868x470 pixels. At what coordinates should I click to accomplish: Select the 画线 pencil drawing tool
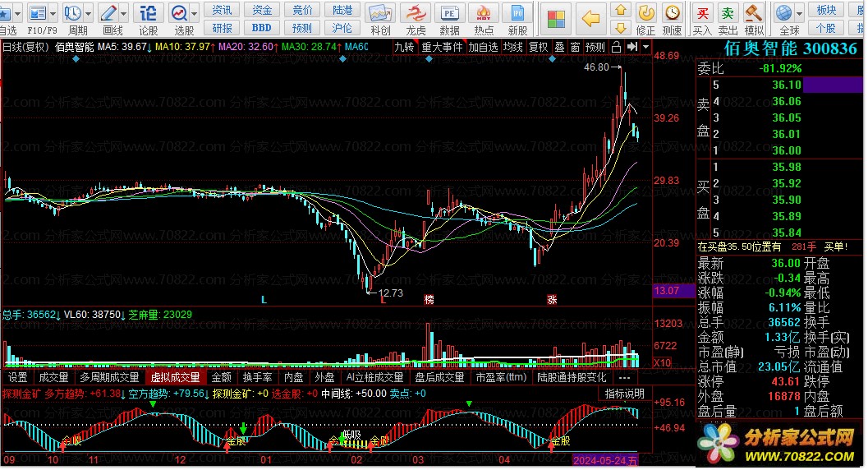click(x=109, y=12)
